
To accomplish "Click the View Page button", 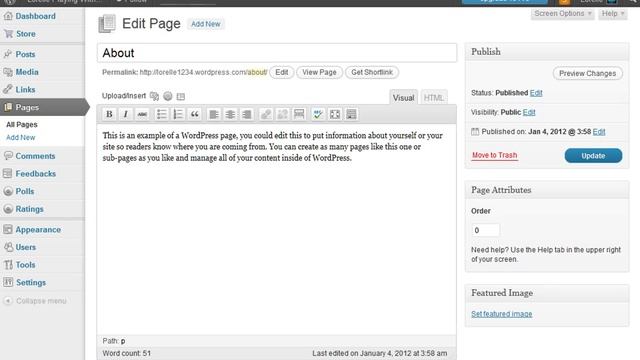I will 319,72.
